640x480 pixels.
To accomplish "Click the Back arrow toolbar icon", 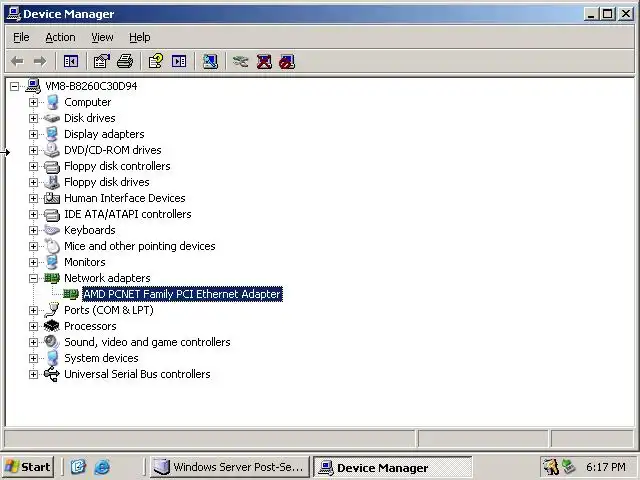I will tap(17, 62).
